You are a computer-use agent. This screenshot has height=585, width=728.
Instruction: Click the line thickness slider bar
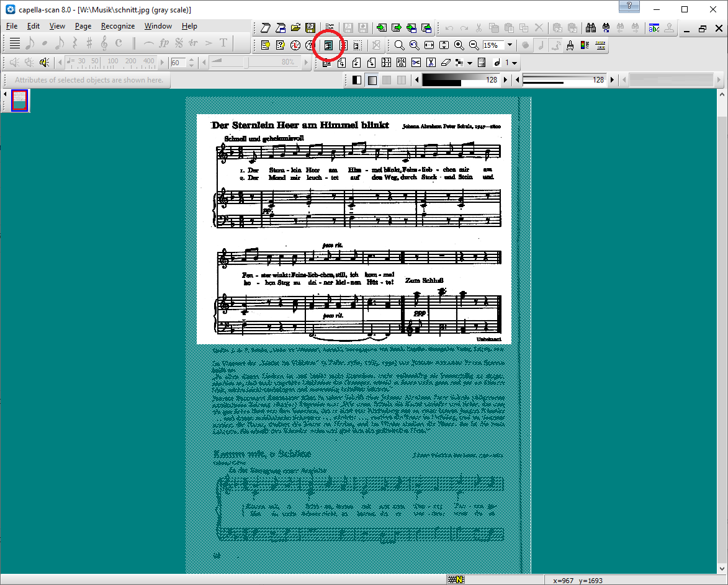coord(565,80)
